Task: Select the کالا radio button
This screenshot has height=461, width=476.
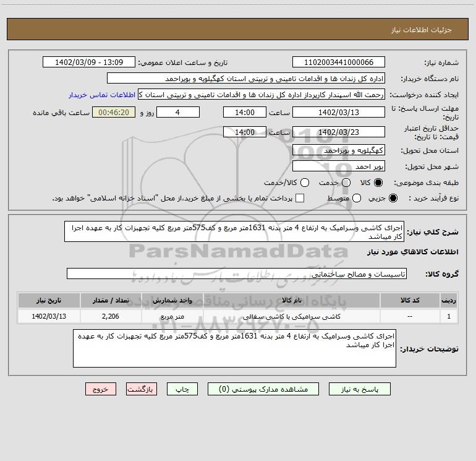Action: (x=378, y=183)
